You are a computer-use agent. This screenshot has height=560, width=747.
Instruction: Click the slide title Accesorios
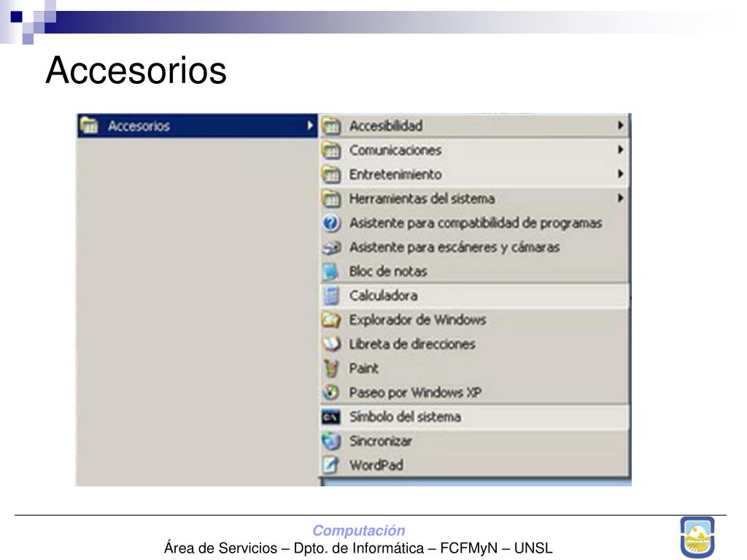pyautogui.click(x=136, y=70)
